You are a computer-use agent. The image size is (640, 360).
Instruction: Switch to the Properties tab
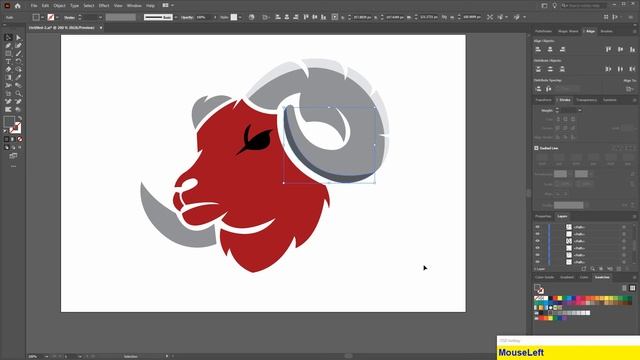coord(543,216)
